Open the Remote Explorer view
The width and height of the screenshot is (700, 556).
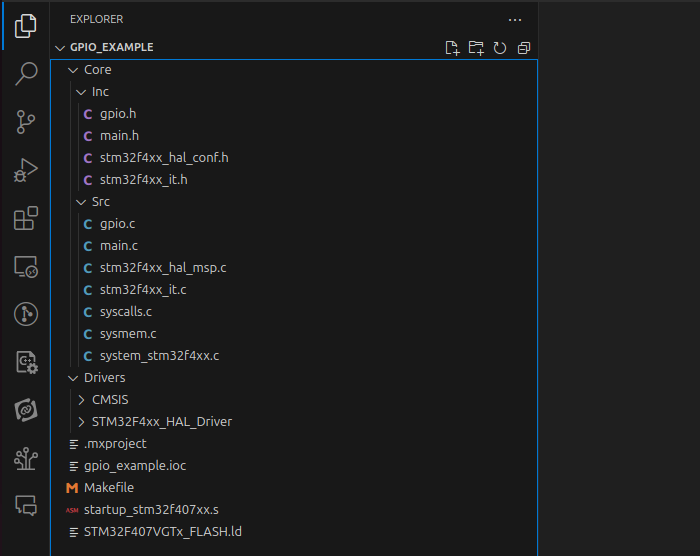click(26, 267)
